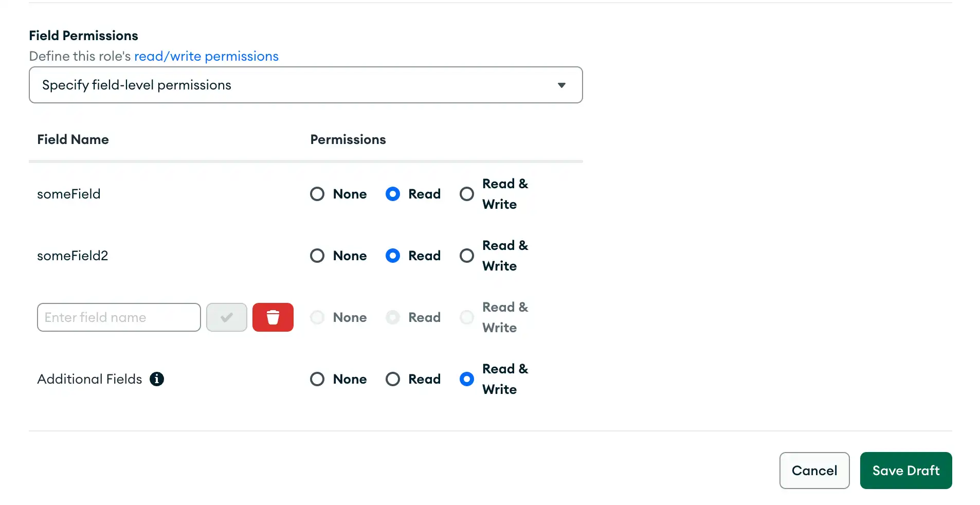Click the checkmark icon to confirm new field
Image resolution: width=980 pixels, height=505 pixels.
coord(226,317)
